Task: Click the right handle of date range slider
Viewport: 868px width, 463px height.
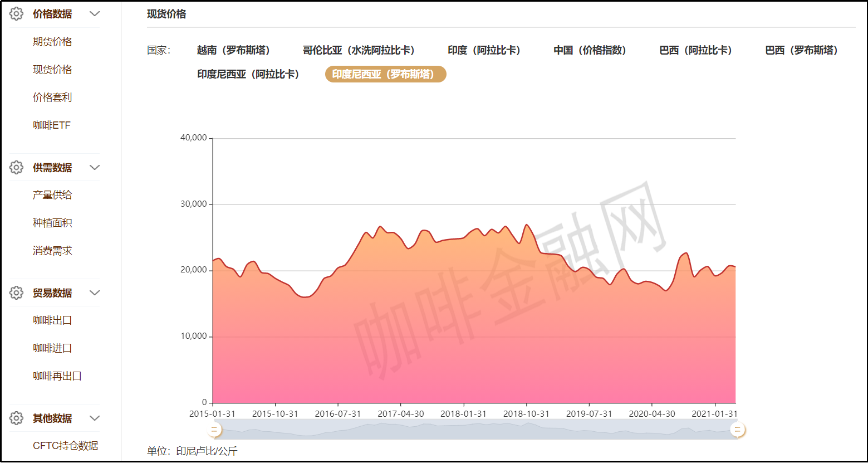Action: [x=737, y=430]
